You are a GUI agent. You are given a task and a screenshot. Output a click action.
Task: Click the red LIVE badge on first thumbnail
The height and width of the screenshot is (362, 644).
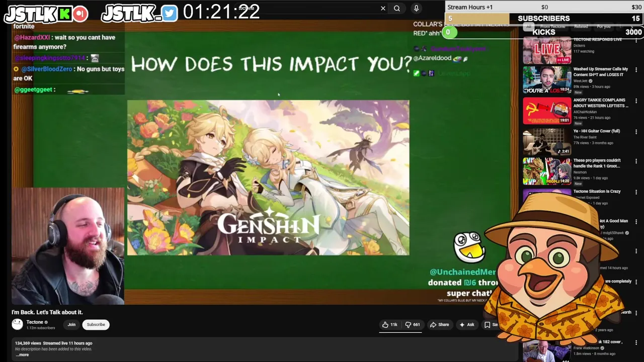(565, 60)
